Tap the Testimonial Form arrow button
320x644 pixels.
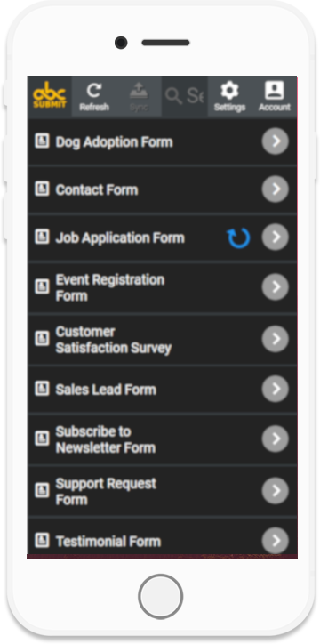[x=276, y=541]
